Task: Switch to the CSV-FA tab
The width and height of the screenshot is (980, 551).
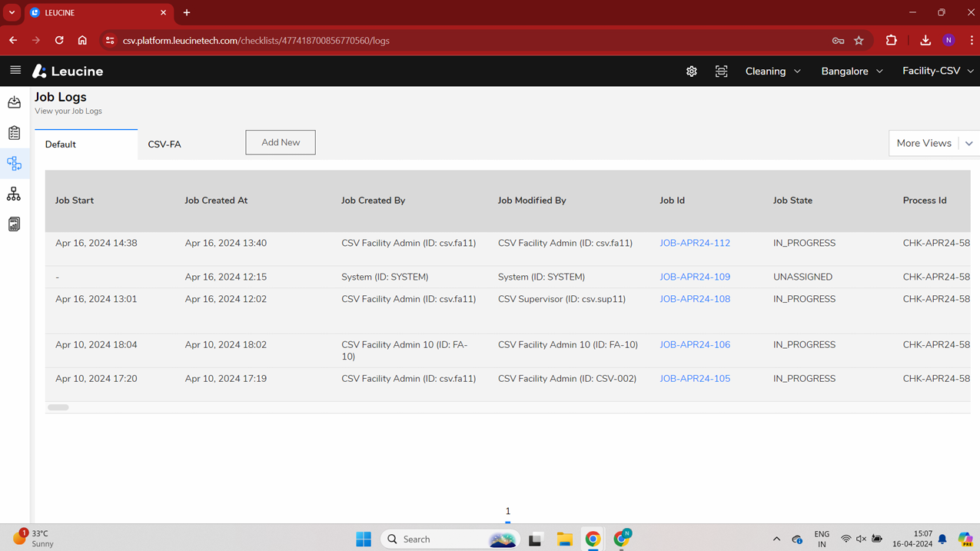Action: 164,144
